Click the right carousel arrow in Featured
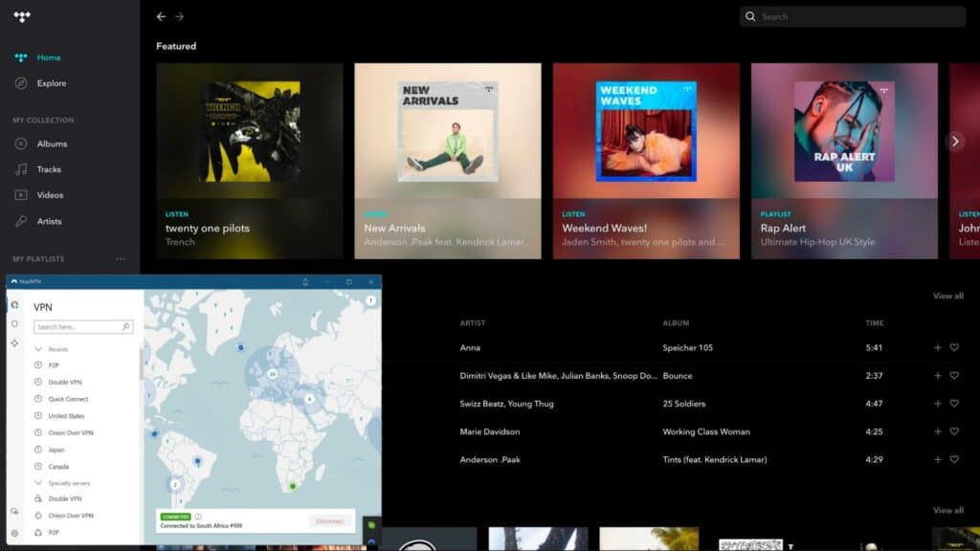This screenshot has width=980, height=551. click(954, 141)
